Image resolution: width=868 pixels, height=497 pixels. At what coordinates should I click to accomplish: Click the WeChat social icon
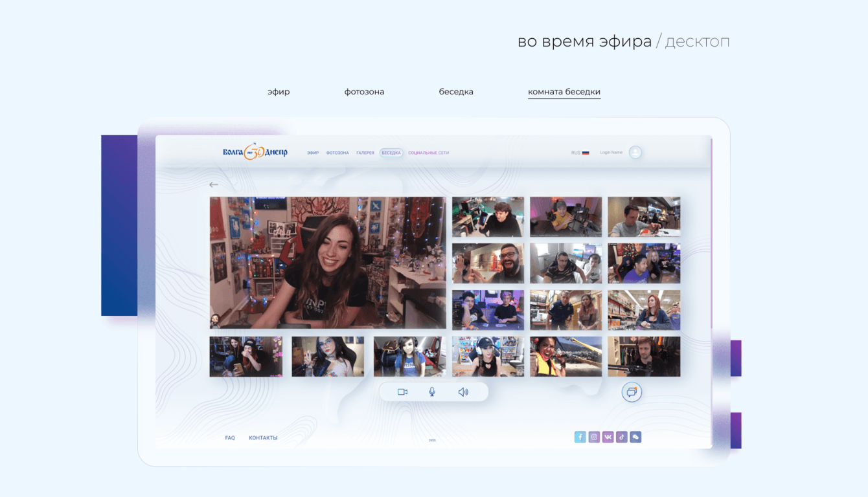(x=635, y=437)
